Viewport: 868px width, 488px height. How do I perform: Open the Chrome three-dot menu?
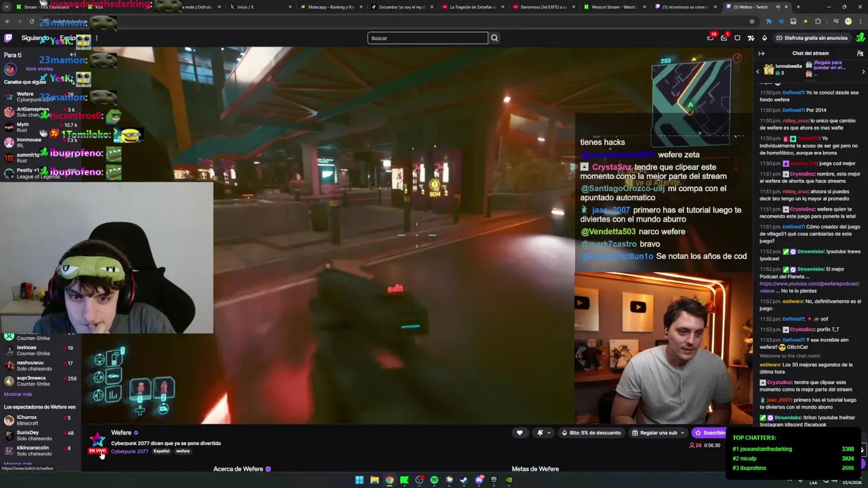[x=861, y=22]
